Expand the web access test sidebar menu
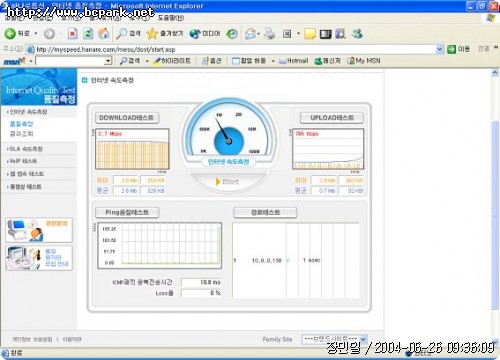 tap(25, 174)
